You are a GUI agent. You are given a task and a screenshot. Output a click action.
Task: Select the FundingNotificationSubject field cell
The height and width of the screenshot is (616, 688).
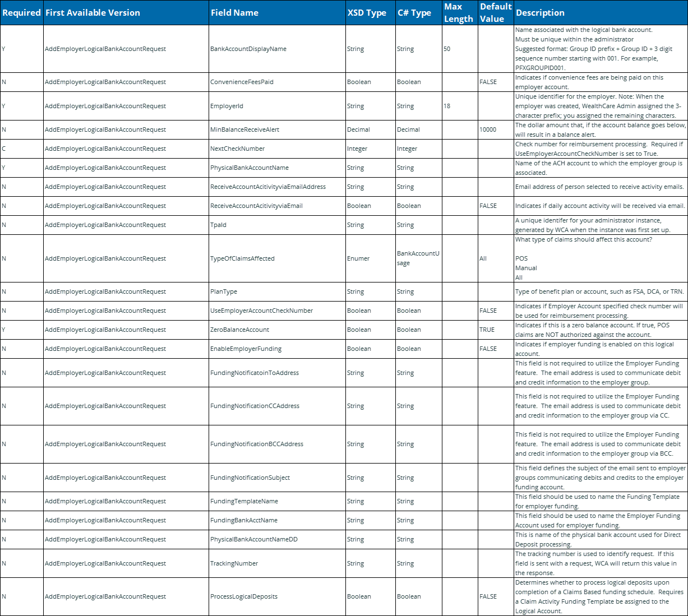tap(277, 478)
